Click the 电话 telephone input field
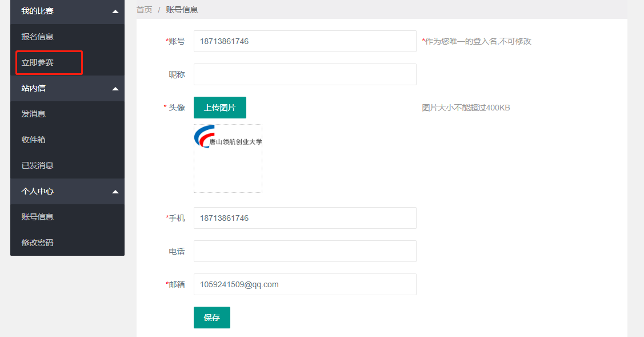The image size is (644, 337). point(305,251)
